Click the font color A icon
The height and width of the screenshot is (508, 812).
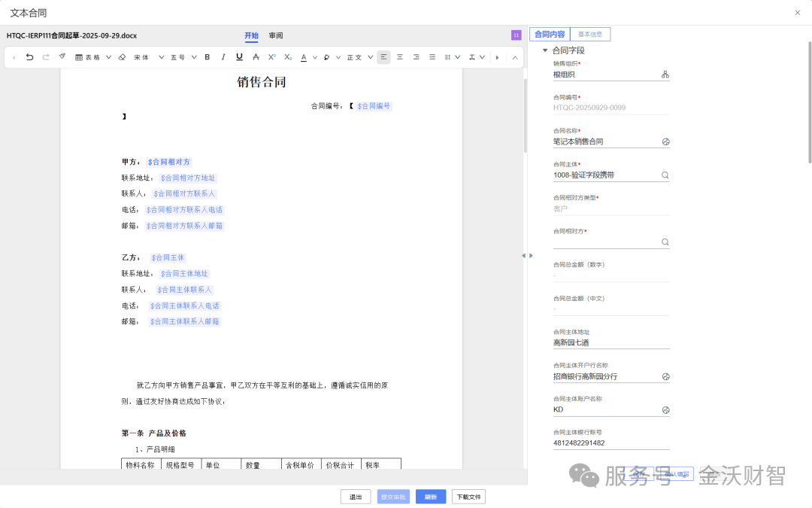(x=304, y=57)
